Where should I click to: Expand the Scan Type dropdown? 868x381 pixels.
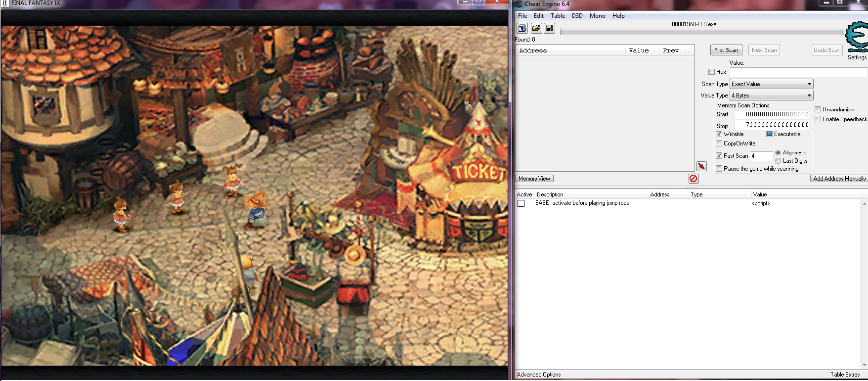pos(771,84)
